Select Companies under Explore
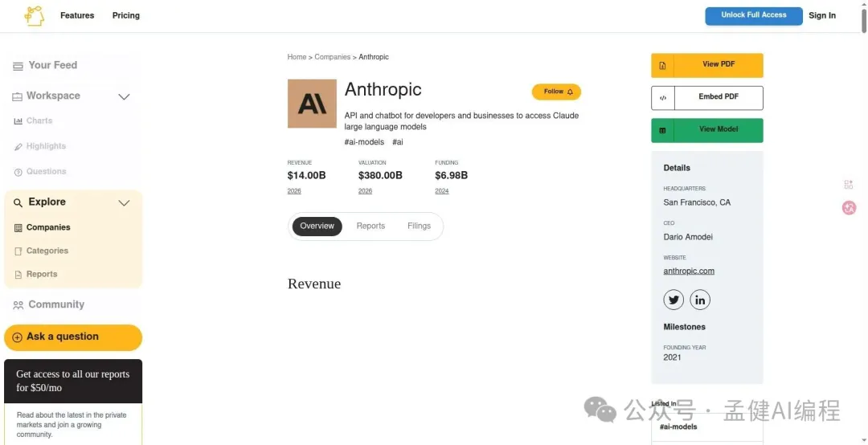This screenshot has height=445, width=868. 48,227
